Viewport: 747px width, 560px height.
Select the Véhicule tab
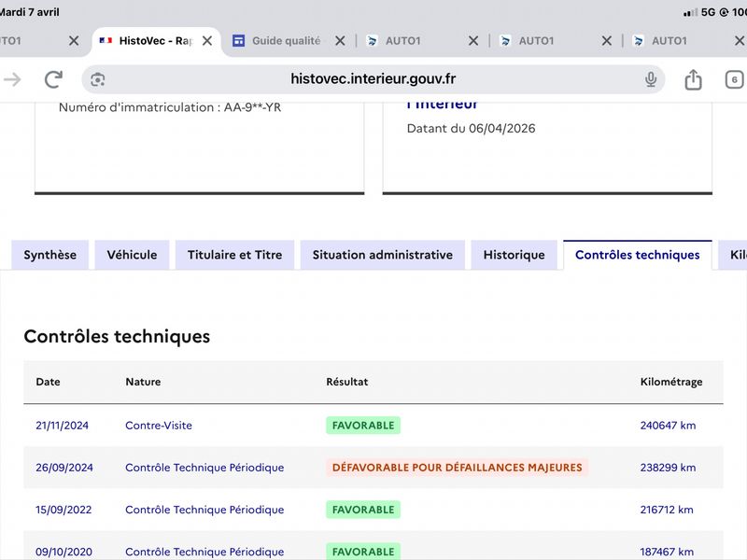click(132, 255)
